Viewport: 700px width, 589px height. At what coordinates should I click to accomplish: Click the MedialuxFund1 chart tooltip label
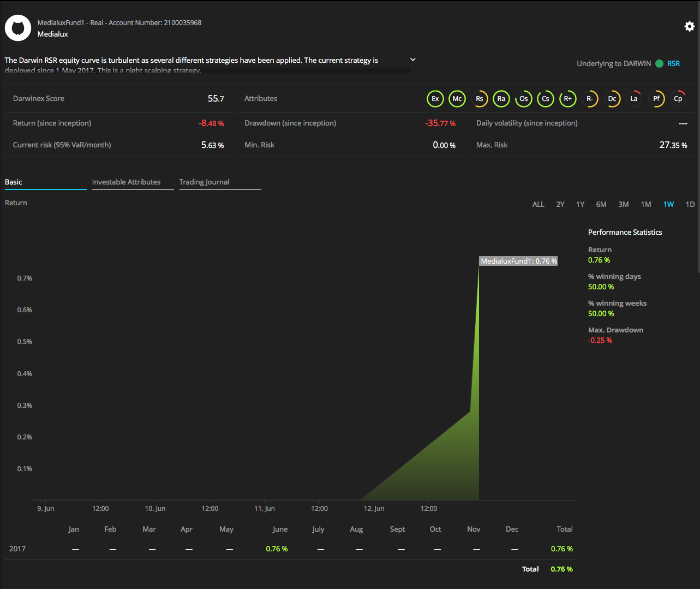[519, 261]
